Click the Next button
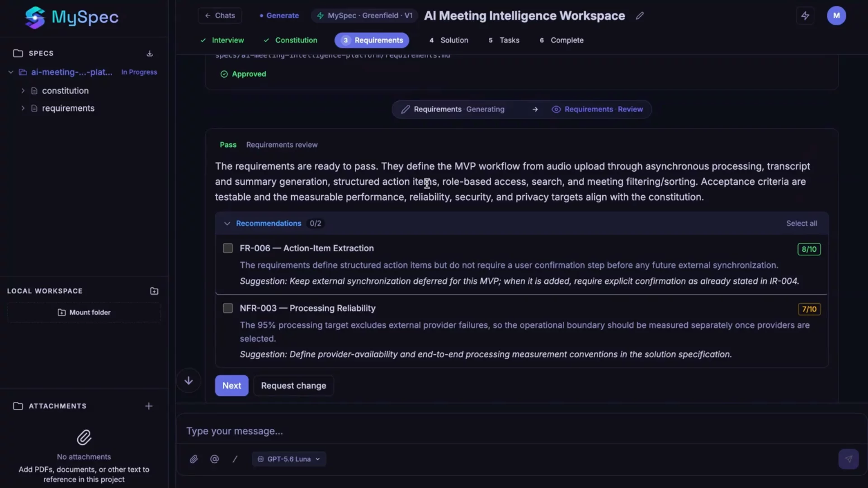Image resolution: width=868 pixels, height=488 pixels. pos(231,385)
